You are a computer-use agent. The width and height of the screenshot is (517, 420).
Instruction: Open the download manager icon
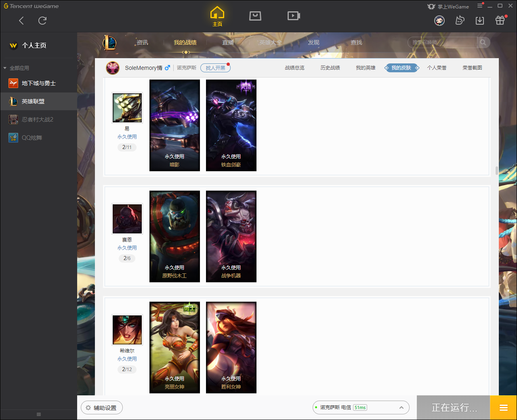(x=480, y=21)
